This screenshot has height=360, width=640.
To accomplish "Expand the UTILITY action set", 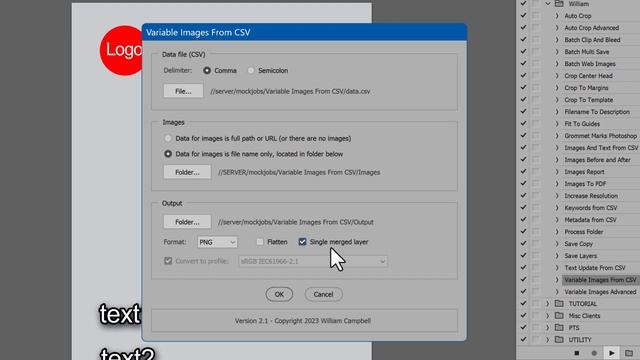I will [x=548, y=340].
